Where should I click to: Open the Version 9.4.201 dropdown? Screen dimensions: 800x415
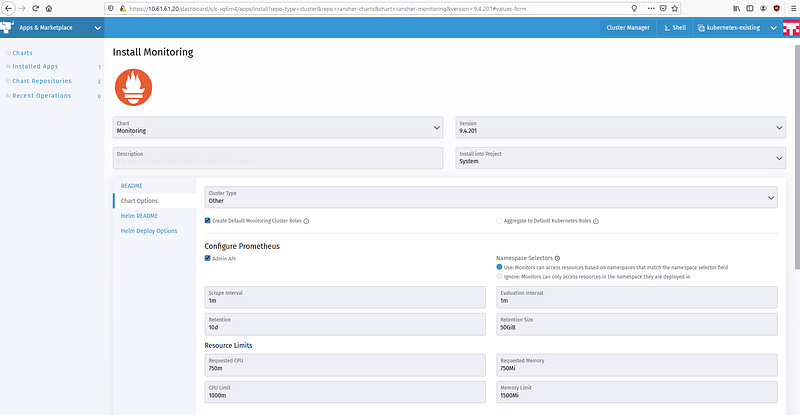(x=620, y=128)
